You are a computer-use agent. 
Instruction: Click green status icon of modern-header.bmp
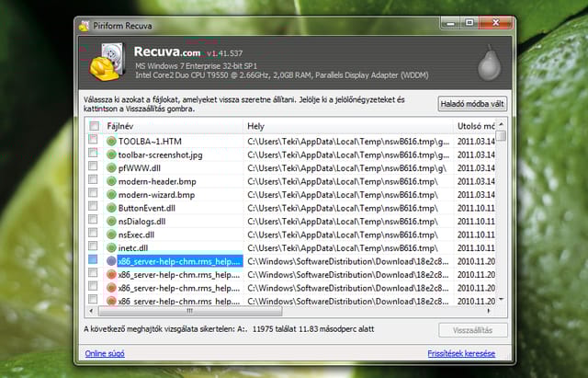(x=111, y=181)
